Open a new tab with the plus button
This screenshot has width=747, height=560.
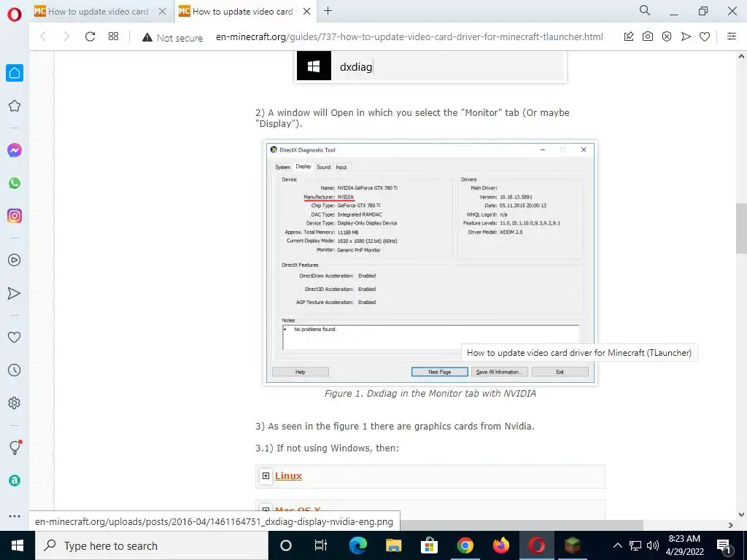pos(328,11)
